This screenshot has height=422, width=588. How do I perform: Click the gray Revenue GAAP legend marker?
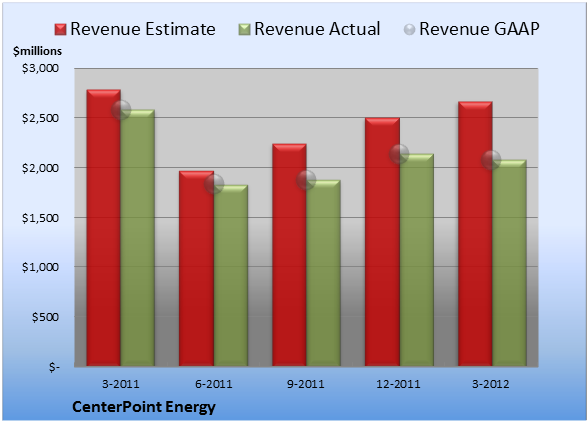(x=410, y=29)
